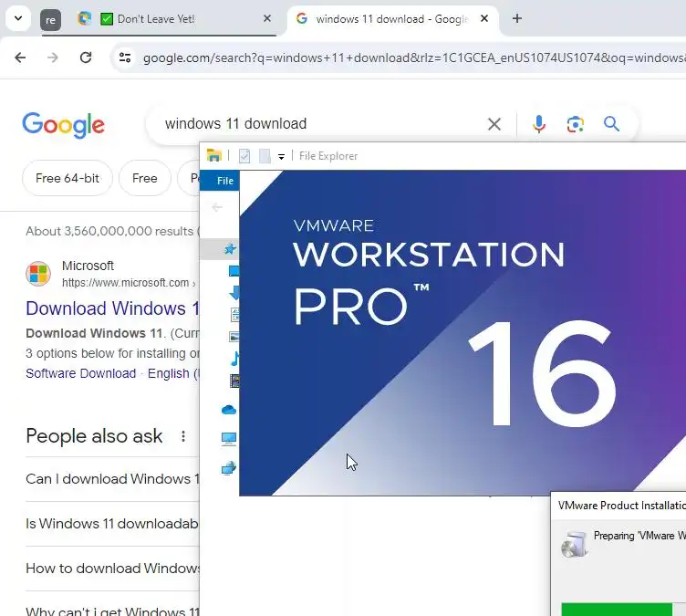Click Properties quick access icon in File Explorer

pyautogui.click(x=244, y=156)
